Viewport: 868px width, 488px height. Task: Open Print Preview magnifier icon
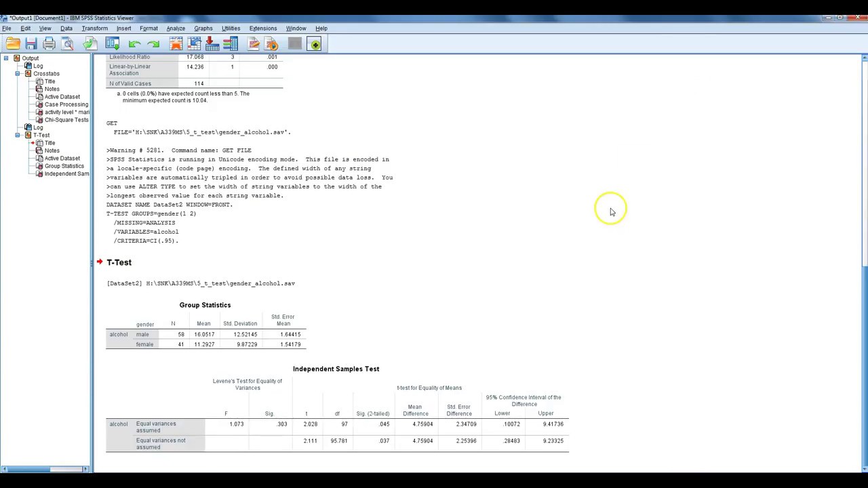click(67, 44)
